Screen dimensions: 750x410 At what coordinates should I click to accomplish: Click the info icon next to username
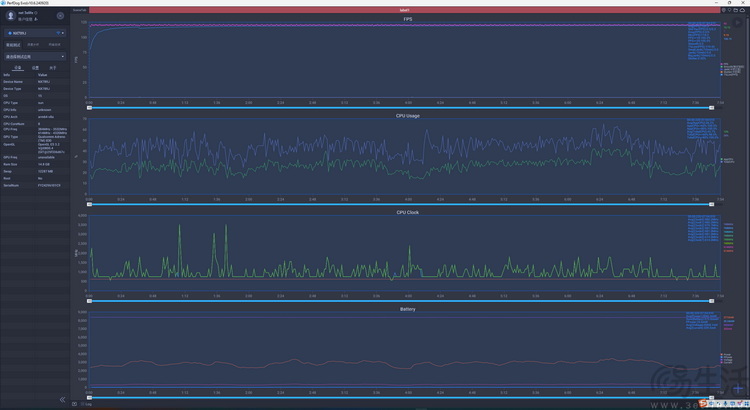[36, 12]
